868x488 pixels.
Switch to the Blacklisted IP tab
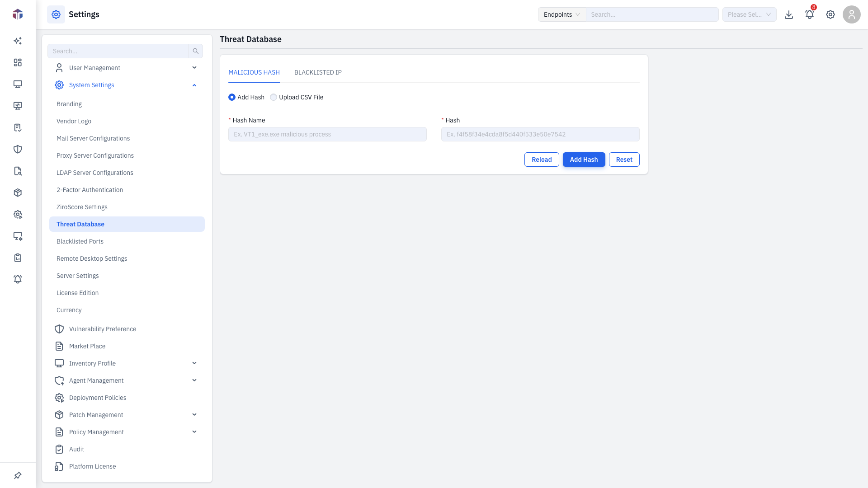pos(318,72)
